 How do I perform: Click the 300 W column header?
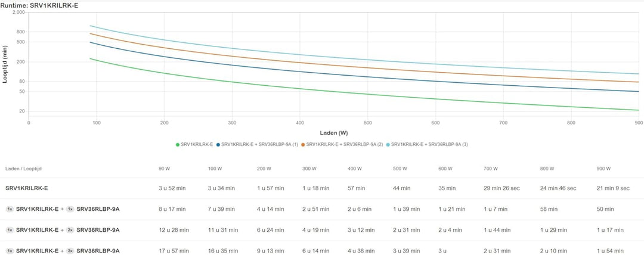[311, 169]
